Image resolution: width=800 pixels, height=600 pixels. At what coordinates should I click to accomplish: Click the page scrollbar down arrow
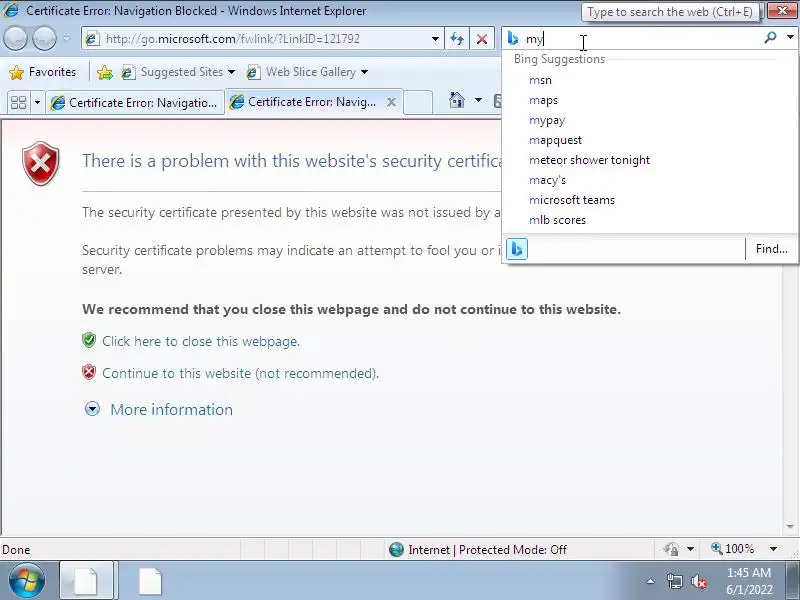tap(790, 526)
